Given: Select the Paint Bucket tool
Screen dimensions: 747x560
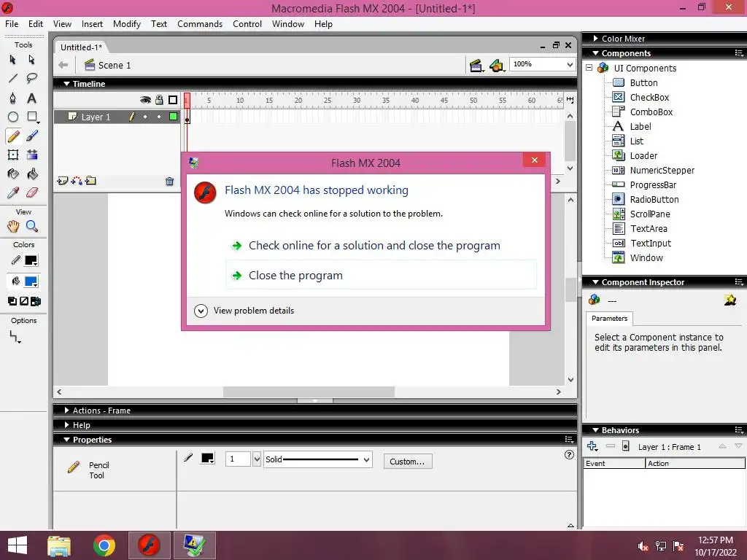Looking at the screenshot, I should pyautogui.click(x=32, y=174).
